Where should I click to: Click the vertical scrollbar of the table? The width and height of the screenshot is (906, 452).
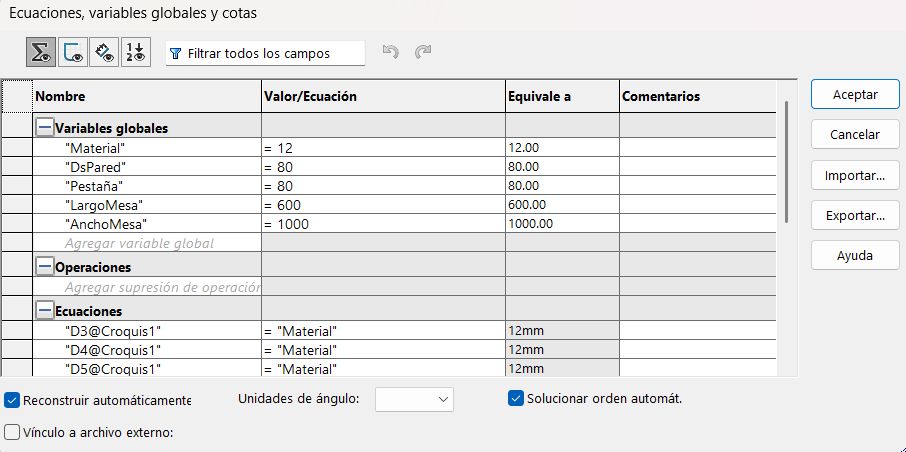(x=786, y=162)
